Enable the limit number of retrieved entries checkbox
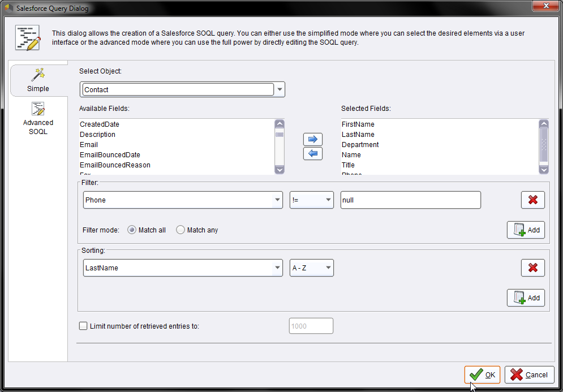The image size is (563, 392). click(x=84, y=326)
